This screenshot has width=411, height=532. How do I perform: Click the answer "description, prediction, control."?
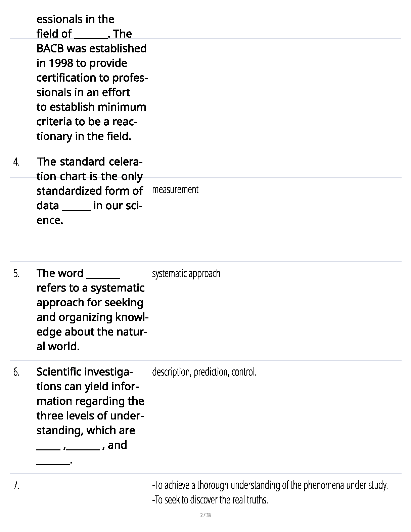point(204,372)
